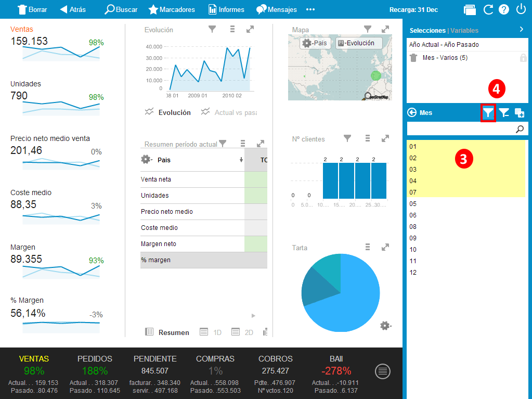Click the power logout icon
Screen dimensions: 532x399
(521, 9)
